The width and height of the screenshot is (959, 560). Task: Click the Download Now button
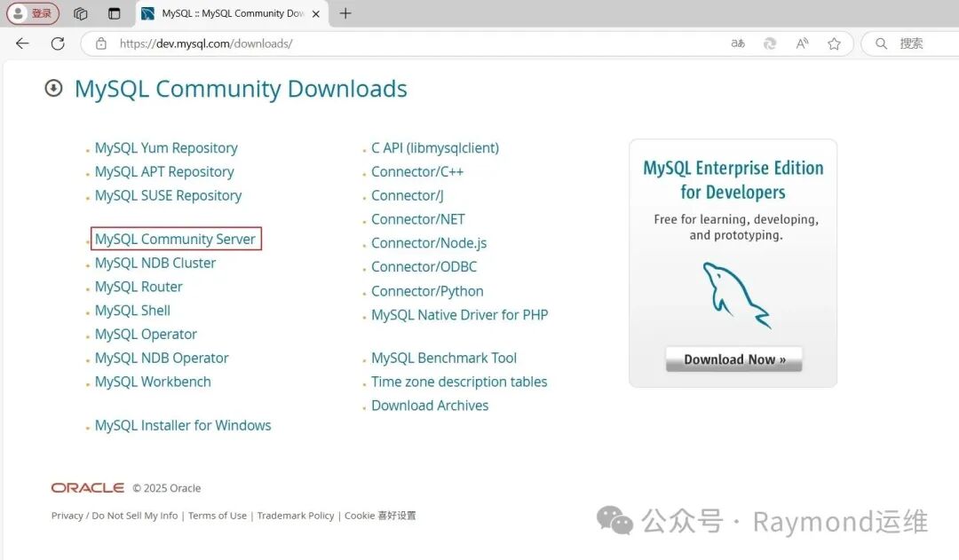coord(734,359)
